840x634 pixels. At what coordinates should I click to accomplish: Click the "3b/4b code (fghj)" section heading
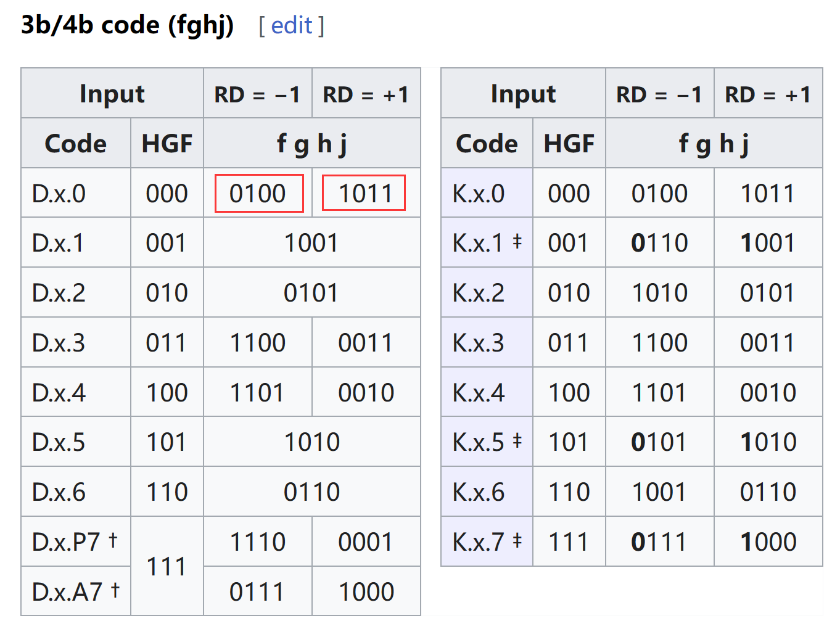tap(128, 25)
